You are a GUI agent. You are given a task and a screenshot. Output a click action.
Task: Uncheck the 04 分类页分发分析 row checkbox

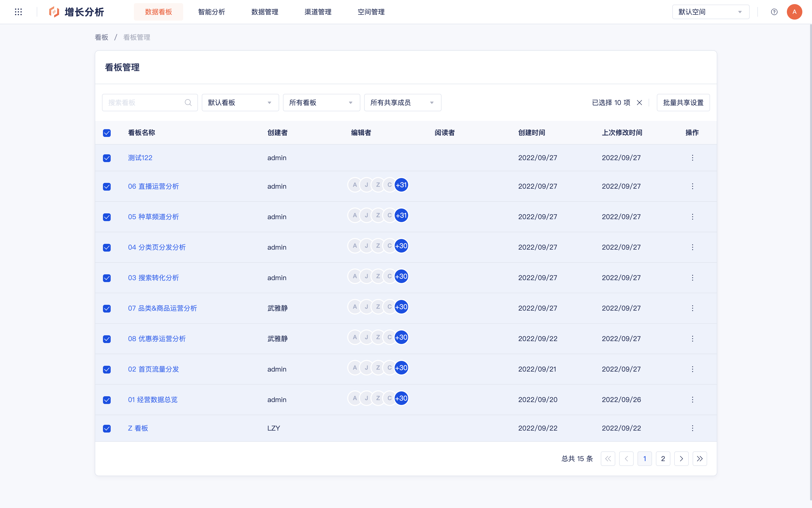coord(107,248)
